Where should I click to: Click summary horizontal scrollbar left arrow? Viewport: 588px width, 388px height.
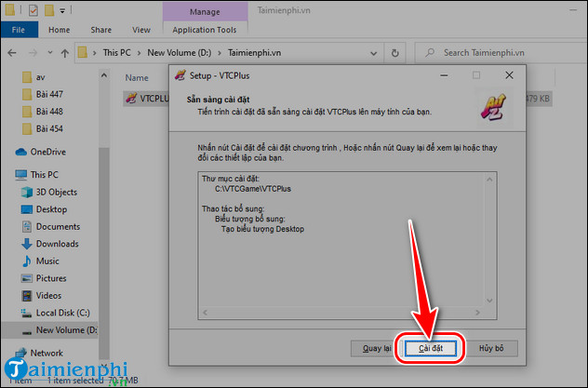pyautogui.click(x=205, y=313)
